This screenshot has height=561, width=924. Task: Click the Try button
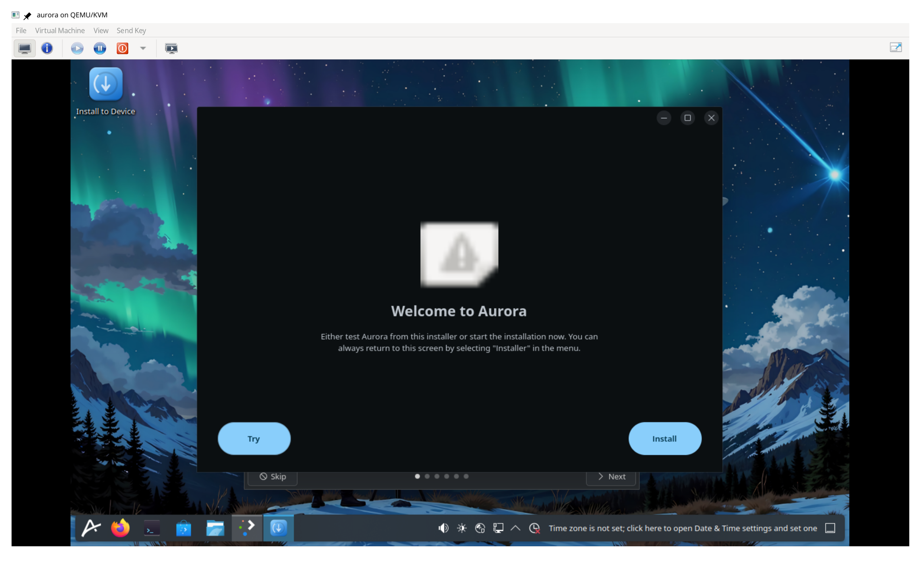(x=254, y=438)
